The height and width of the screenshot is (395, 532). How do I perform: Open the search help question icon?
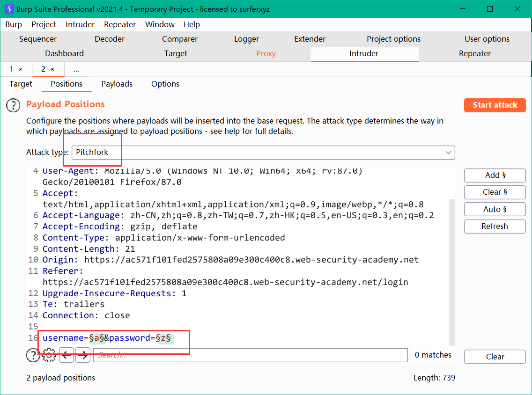(x=33, y=355)
